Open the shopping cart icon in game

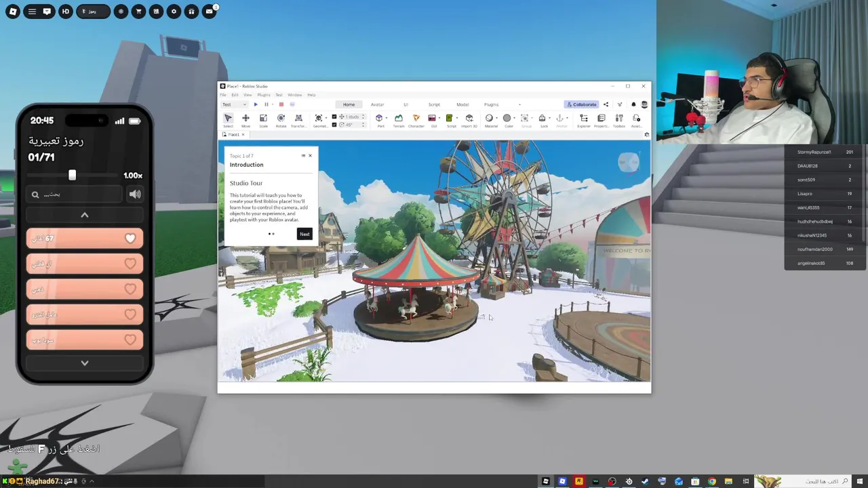[x=138, y=12]
